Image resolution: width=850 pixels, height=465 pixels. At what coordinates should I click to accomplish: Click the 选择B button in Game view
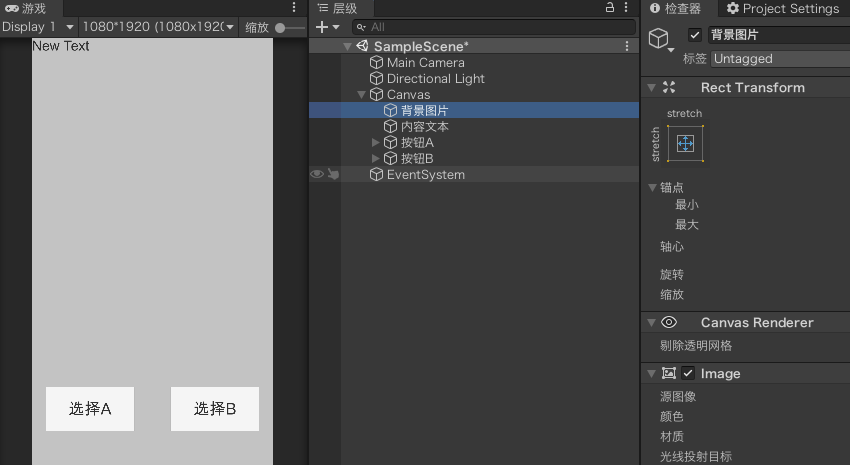point(215,409)
